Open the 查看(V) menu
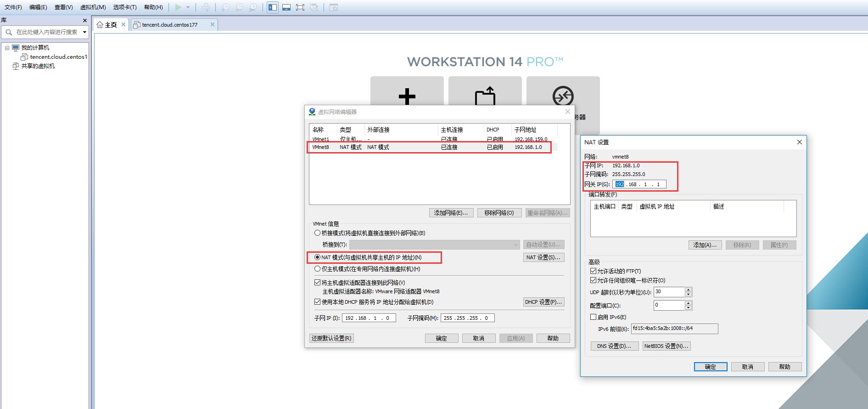 point(64,7)
